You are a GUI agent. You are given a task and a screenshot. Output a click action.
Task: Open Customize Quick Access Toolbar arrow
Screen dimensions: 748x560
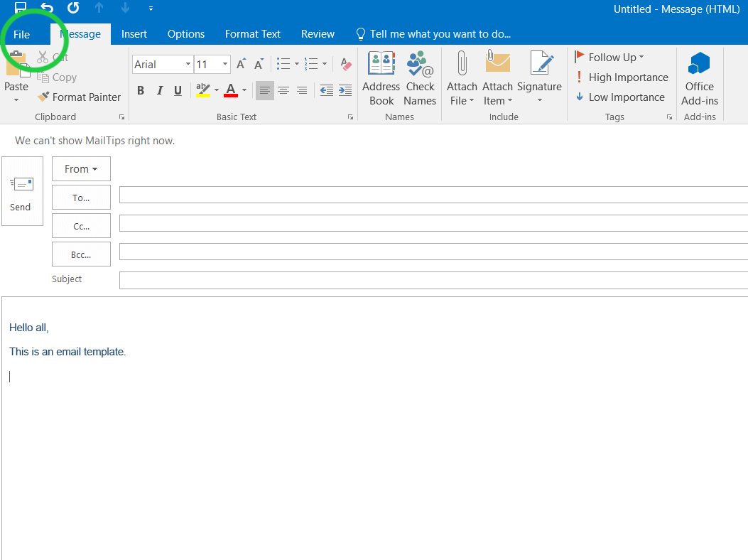(151, 8)
